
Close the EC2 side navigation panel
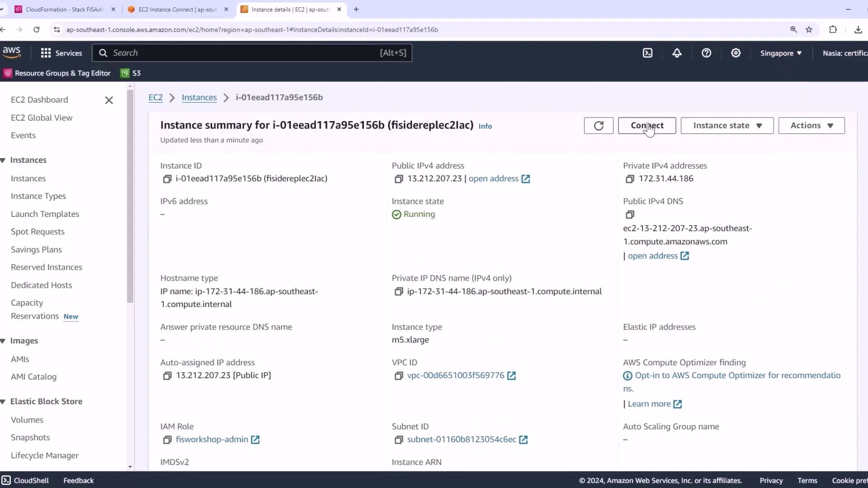[109, 100]
